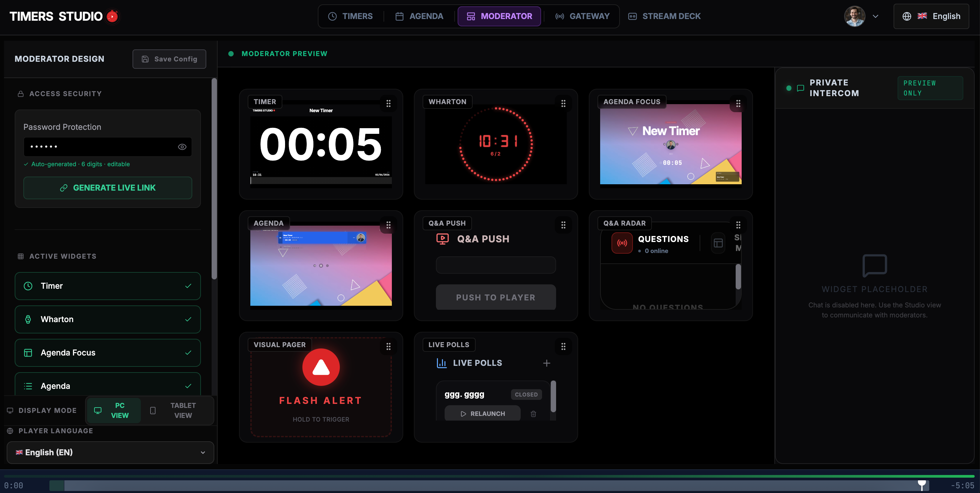
Task: Click the user profile avatar
Action: coord(854,16)
